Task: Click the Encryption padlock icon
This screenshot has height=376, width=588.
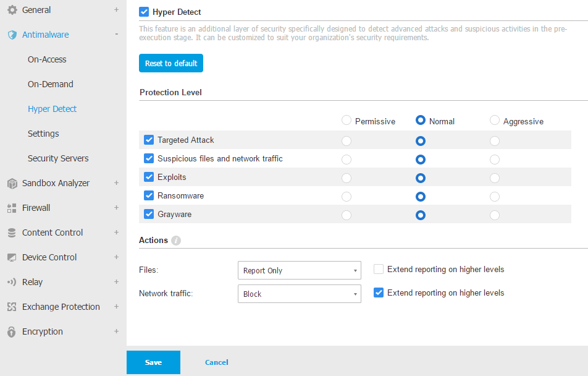Action: click(12, 331)
